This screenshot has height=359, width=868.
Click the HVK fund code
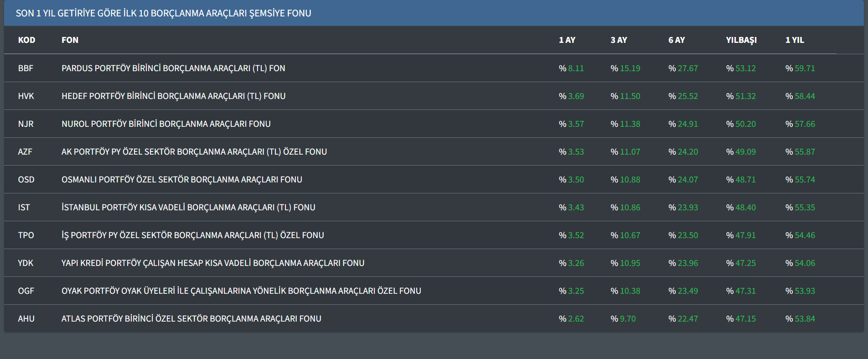tap(26, 96)
